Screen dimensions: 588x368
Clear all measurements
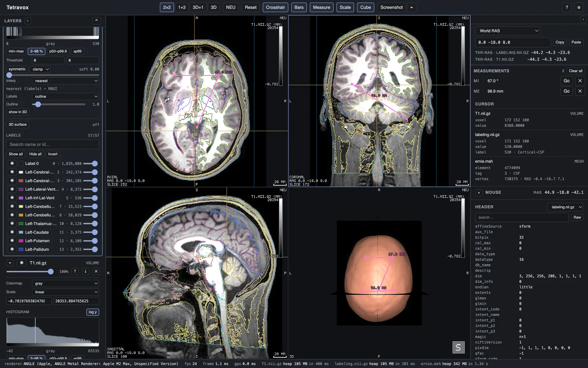[x=576, y=71]
